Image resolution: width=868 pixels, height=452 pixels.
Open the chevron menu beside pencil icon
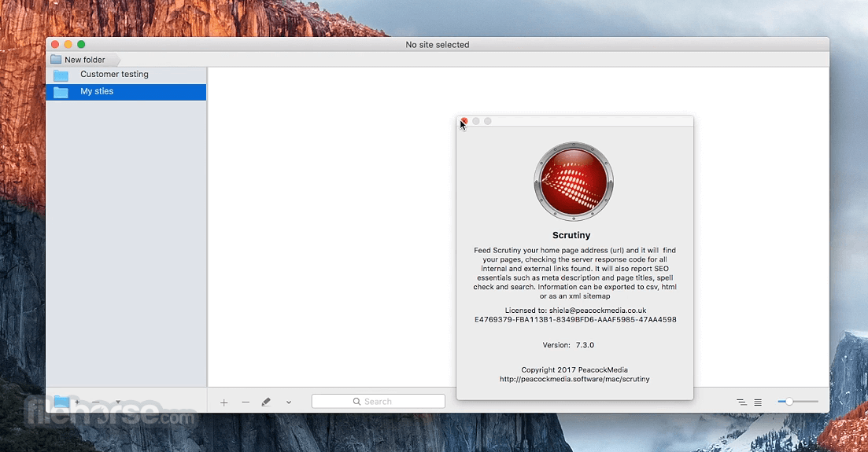tap(288, 402)
